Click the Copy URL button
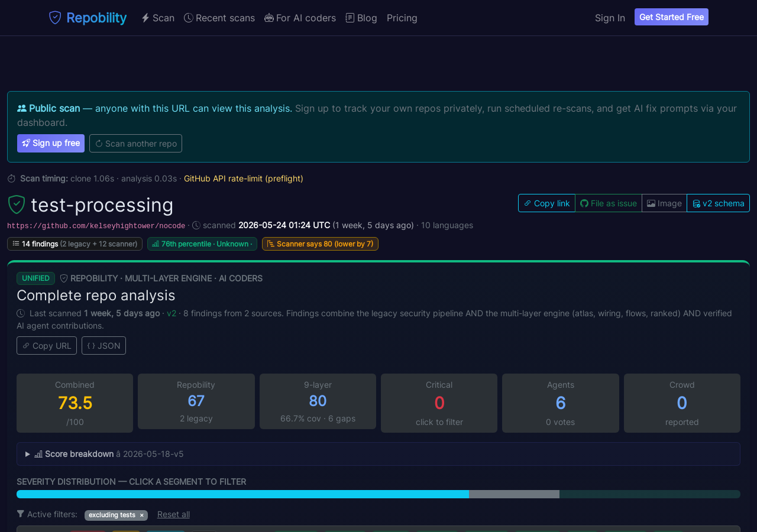The height and width of the screenshot is (532, 757). [47, 345]
